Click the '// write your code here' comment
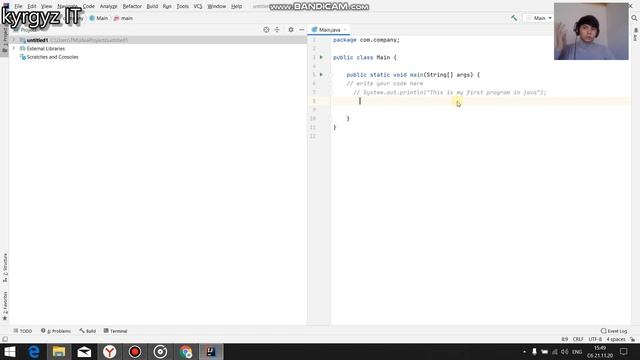This screenshot has height=360, width=640. (x=384, y=84)
